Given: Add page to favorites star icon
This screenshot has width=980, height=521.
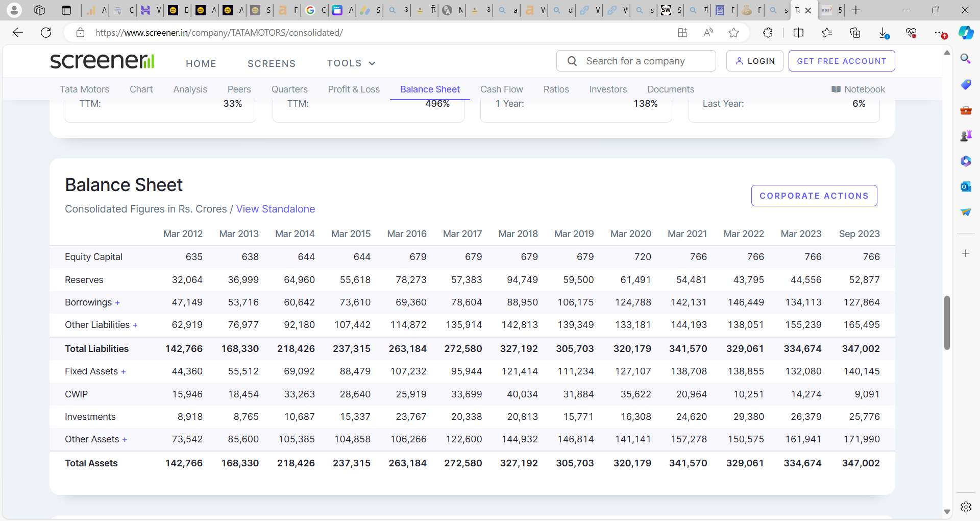Looking at the screenshot, I should click(733, 33).
